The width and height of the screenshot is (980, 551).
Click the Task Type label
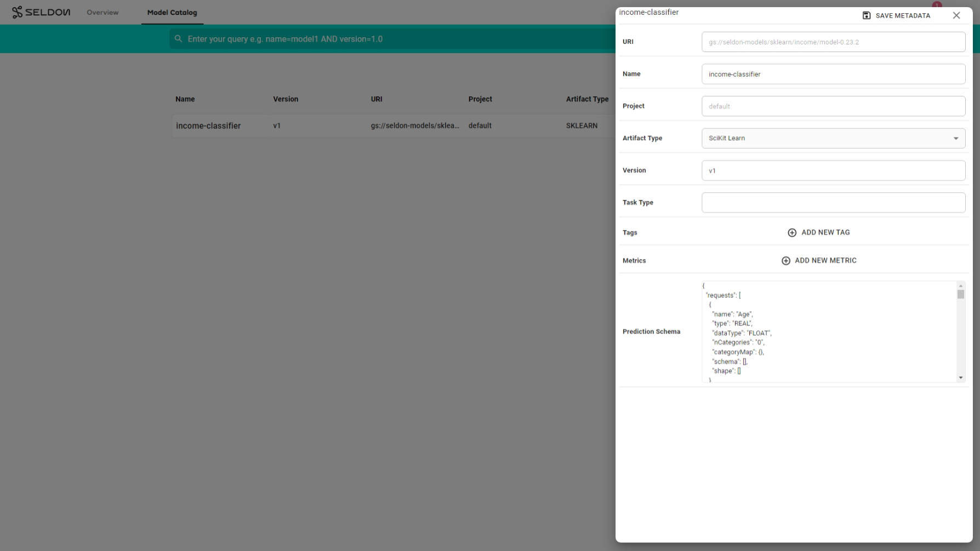[637, 203]
